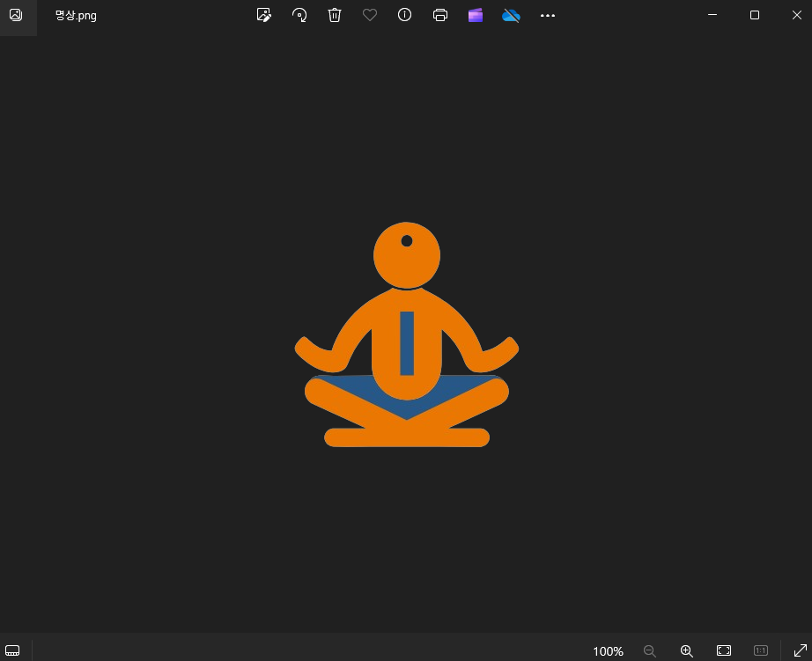
Task: Zoom in with the plus magnifier
Action: (x=687, y=650)
